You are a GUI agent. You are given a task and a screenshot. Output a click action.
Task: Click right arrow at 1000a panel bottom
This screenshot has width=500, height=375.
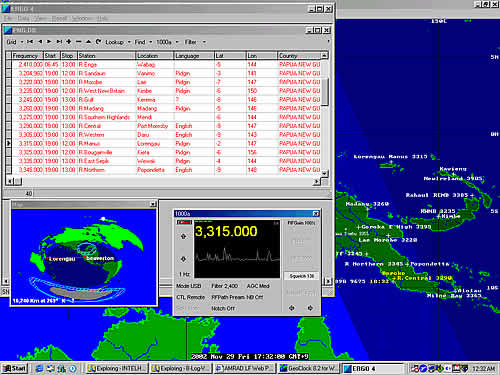tap(310, 308)
